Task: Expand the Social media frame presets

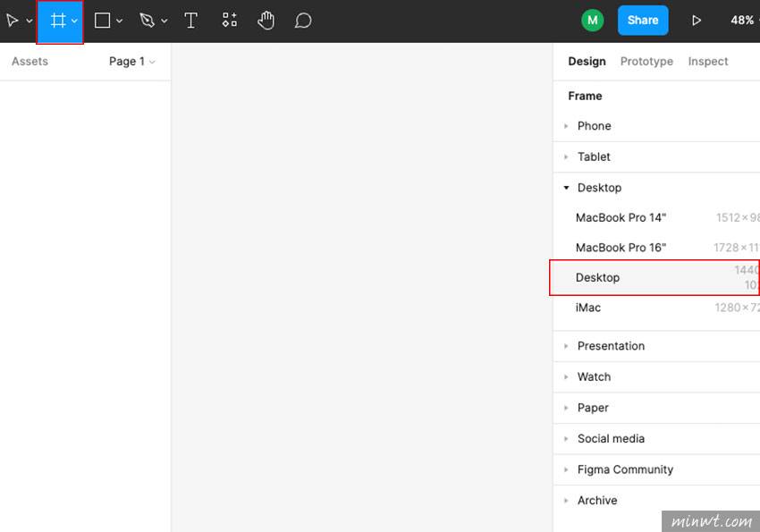Action: coord(656,439)
